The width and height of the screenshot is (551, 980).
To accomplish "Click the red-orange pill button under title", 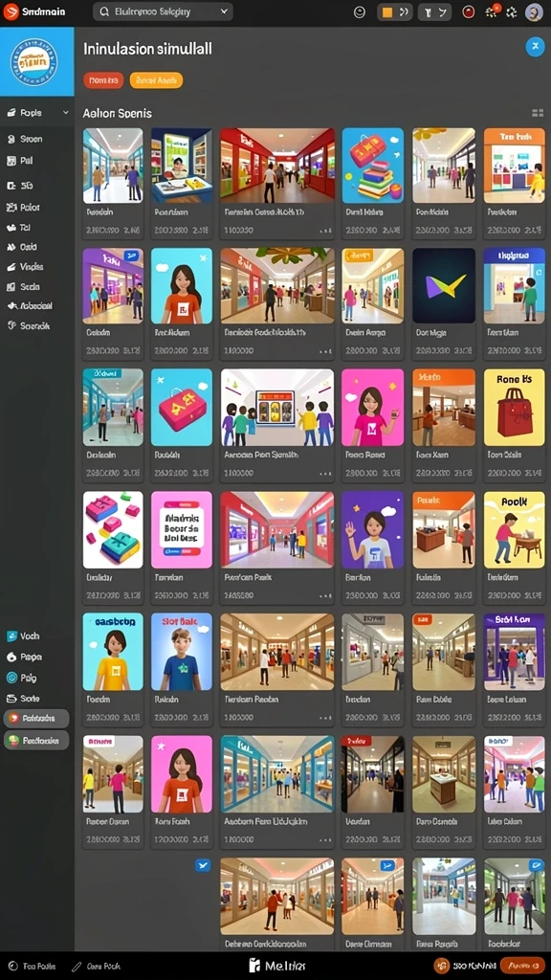I will pos(103,80).
